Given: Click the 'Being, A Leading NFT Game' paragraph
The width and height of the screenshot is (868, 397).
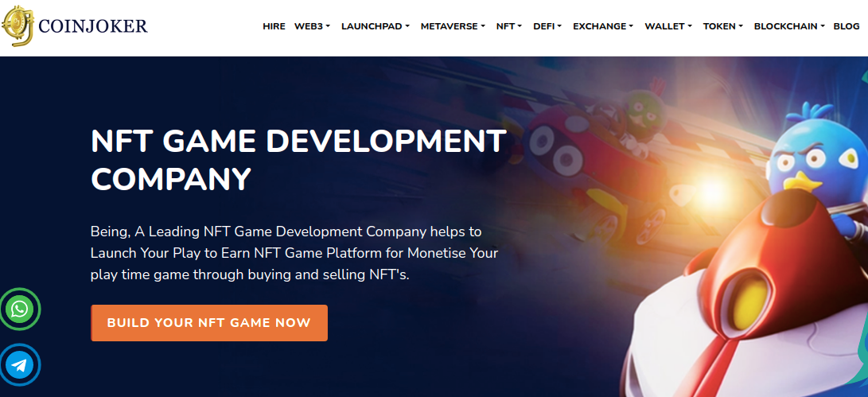Looking at the screenshot, I should tap(294, 252).
